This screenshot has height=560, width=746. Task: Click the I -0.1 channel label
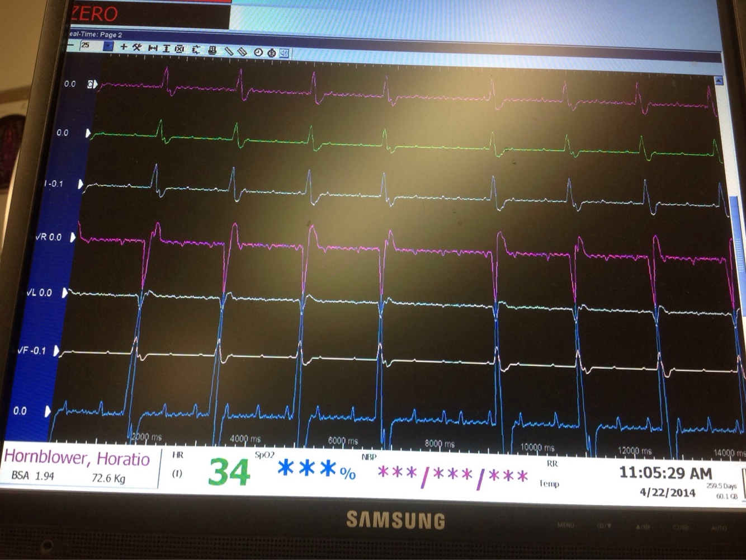coord(54,183)
